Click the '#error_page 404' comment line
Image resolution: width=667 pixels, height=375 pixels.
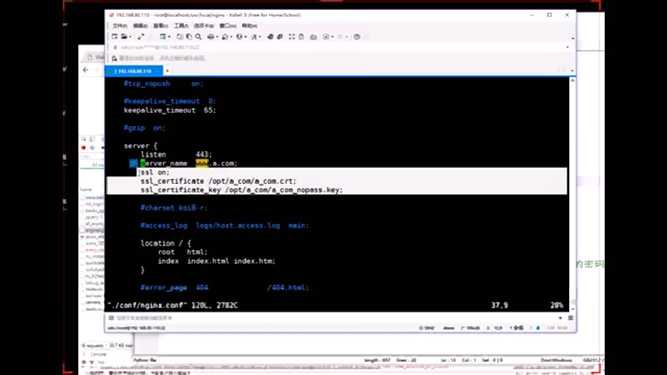pos(225,287)
